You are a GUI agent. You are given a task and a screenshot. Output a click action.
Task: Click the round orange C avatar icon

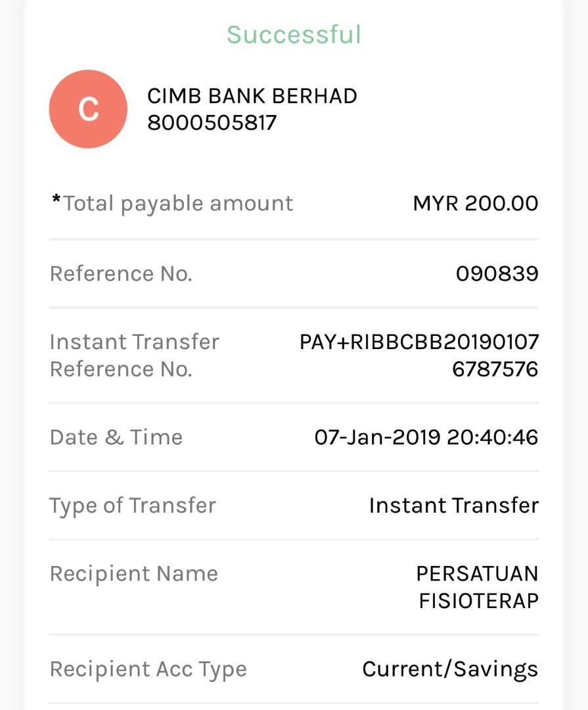click(88, 109)
